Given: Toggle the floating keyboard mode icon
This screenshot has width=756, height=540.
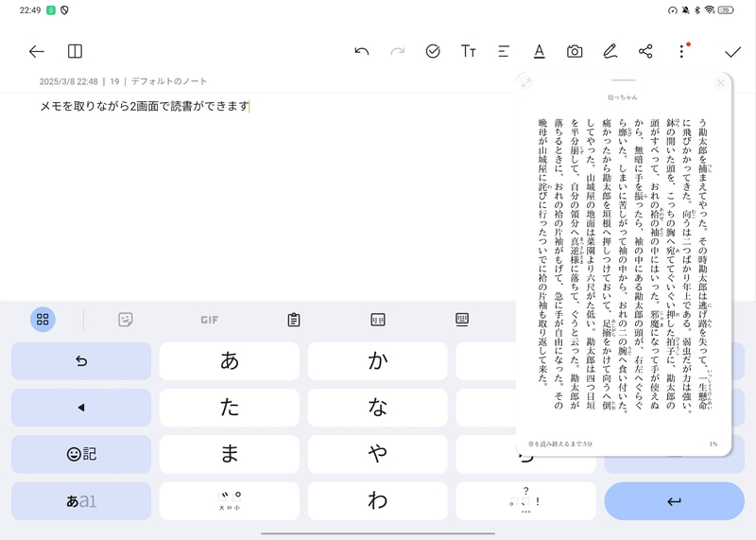Looking at the screenshot, I should click(x=462, y=320).
